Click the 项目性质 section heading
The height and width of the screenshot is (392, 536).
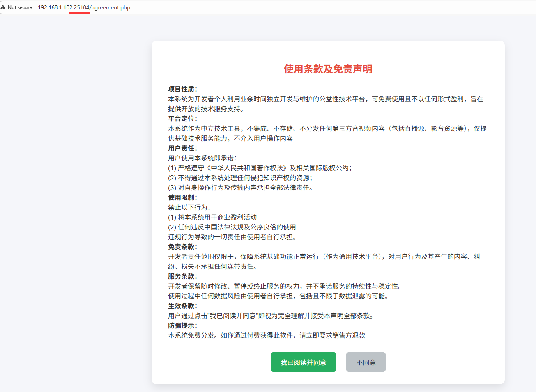[x=182, y=89]
